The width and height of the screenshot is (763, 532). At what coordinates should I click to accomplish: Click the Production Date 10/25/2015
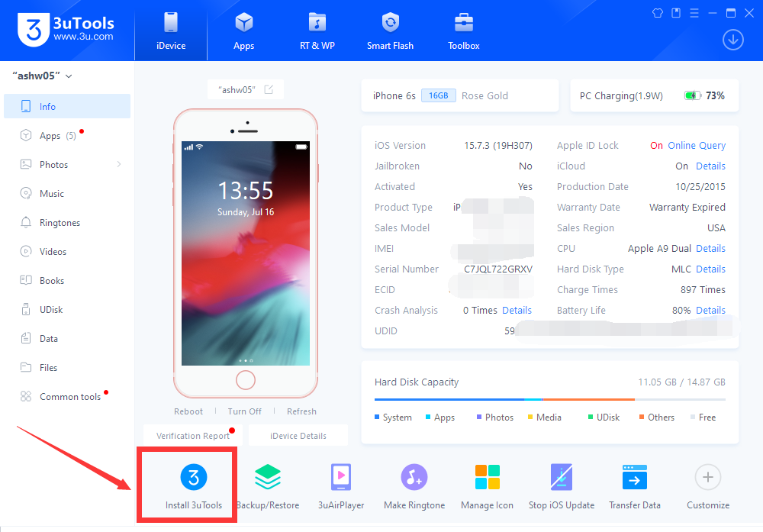click(700, 187)
